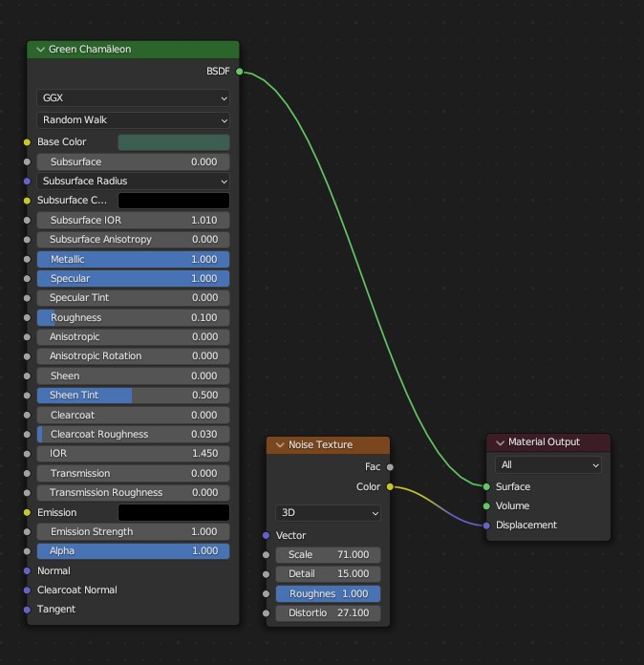
Task: Open the GGX distribution dropdown
Action: tap(133, 98)
